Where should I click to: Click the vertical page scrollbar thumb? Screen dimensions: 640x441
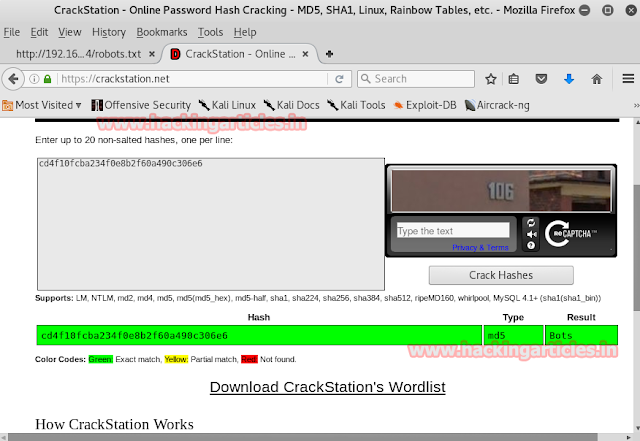click(x=636, y=247)
